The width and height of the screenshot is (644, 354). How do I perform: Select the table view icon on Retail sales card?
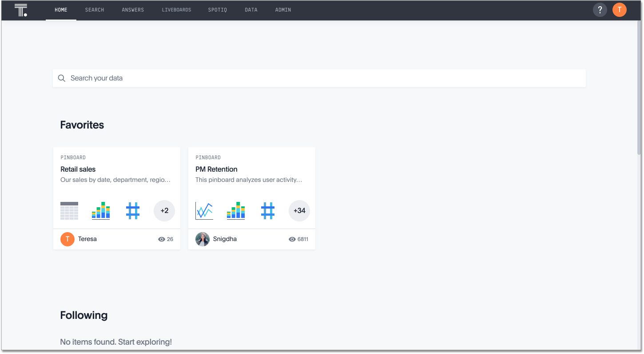tap(69, 210)
